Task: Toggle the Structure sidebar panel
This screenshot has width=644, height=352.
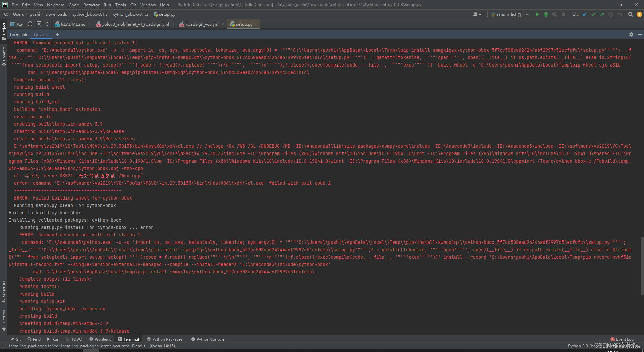Action: [4, 291]
